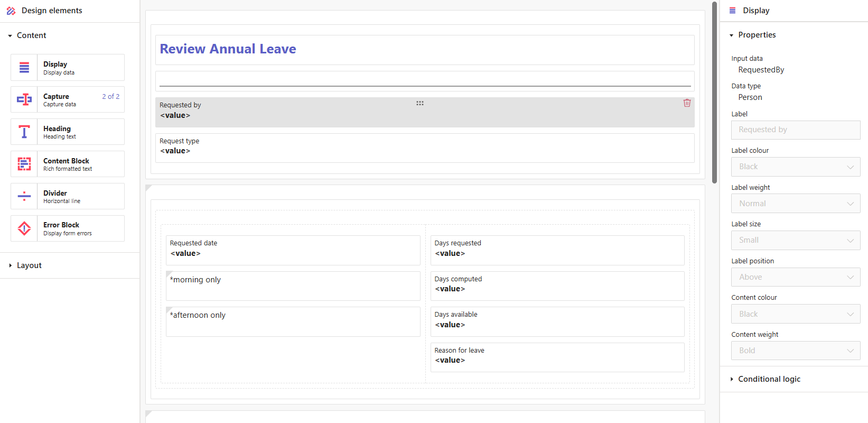This screenshot has height=423, width=868.
Task: Delete the Requested by field via trash icon
Action: 687,103
